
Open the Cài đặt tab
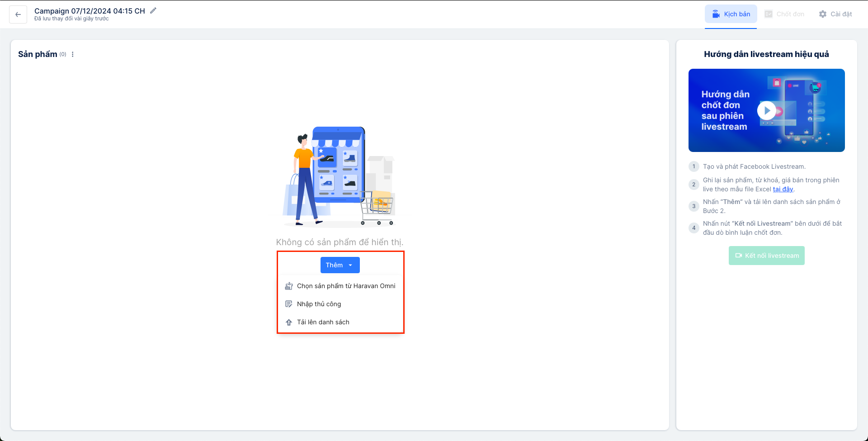click(x=835, y=14)
